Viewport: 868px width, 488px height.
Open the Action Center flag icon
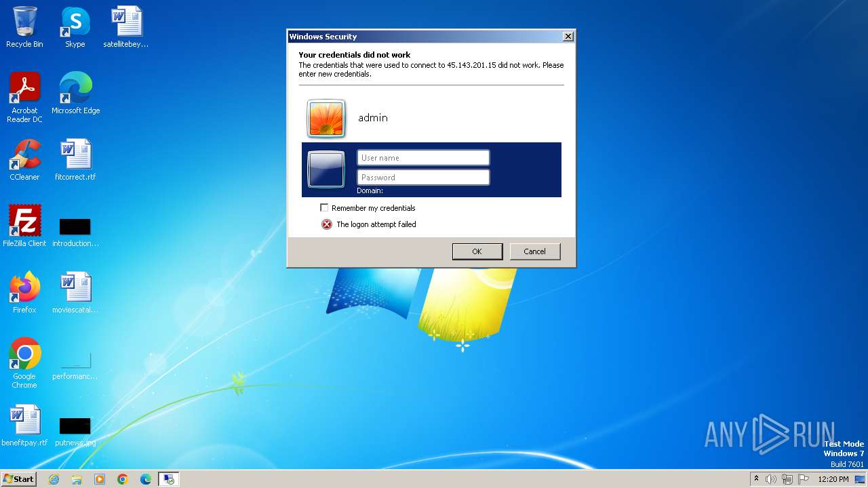[x=804, y=479]
